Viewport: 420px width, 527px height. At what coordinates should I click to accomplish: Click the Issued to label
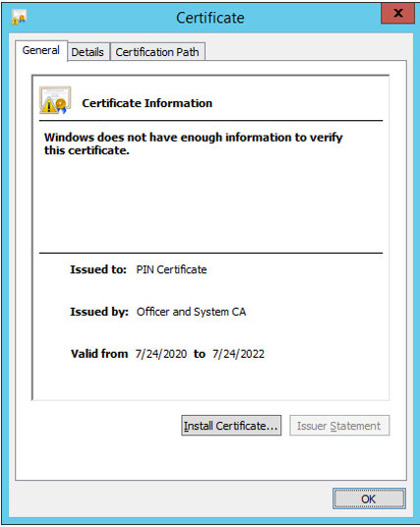(x=98, y=269)
